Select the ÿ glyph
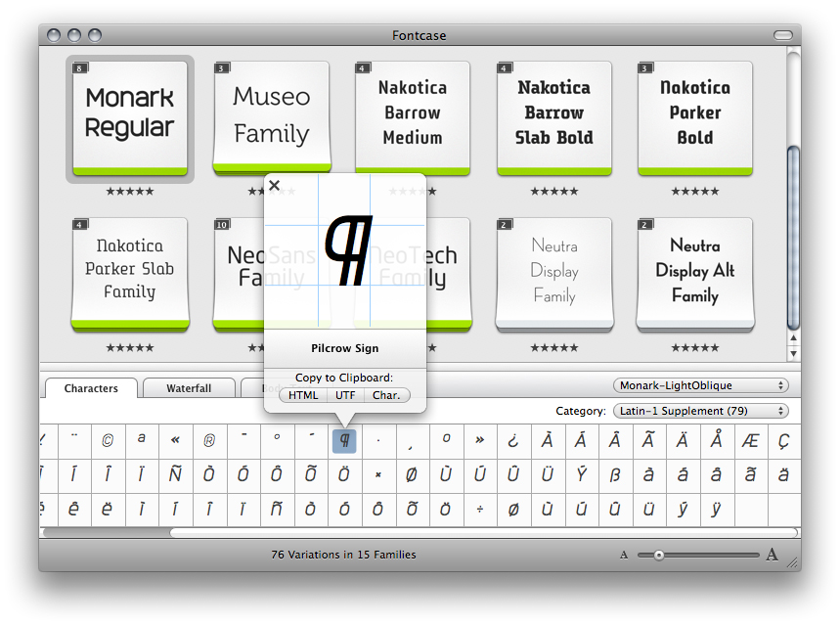Viewport: 840px width, 625px height. [716, 510]
